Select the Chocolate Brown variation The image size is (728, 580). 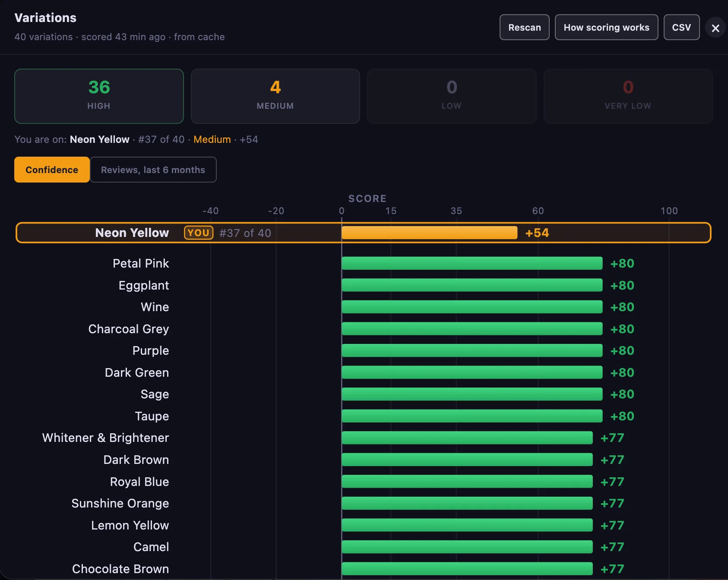tap(120, 569)
